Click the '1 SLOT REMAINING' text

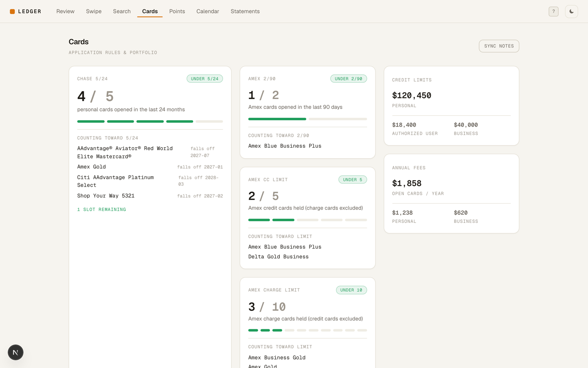pyautogui.click(x=102, y=209)
